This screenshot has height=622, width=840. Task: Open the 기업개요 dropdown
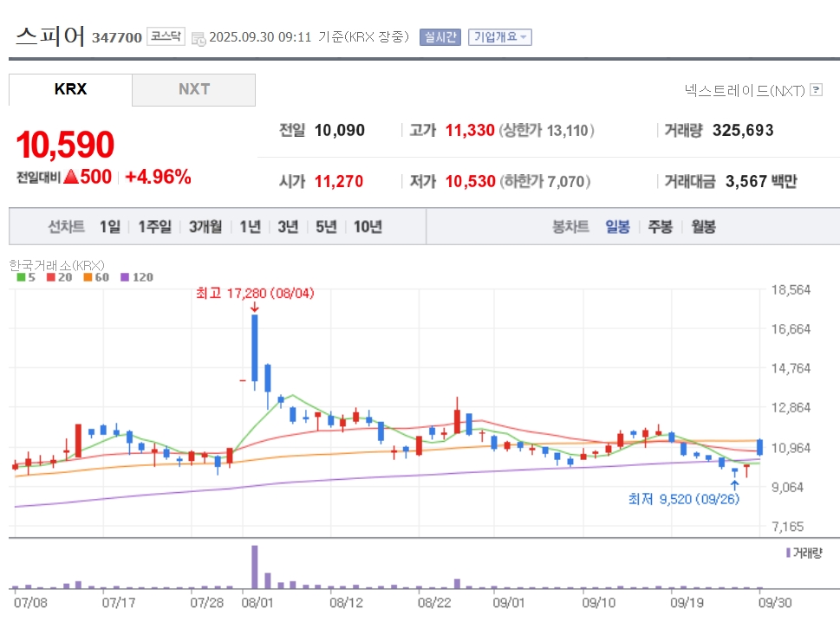(500, 37)
